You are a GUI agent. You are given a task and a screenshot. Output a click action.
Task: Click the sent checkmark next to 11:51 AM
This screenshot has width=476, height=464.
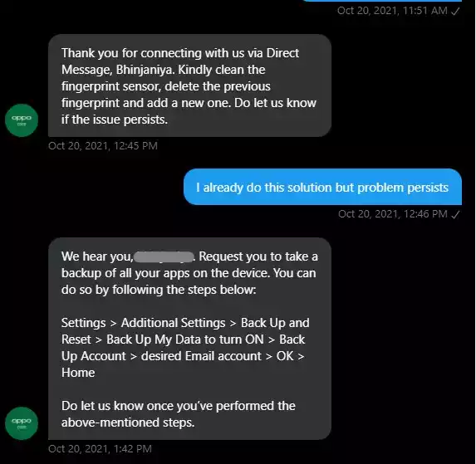(455, 12)
